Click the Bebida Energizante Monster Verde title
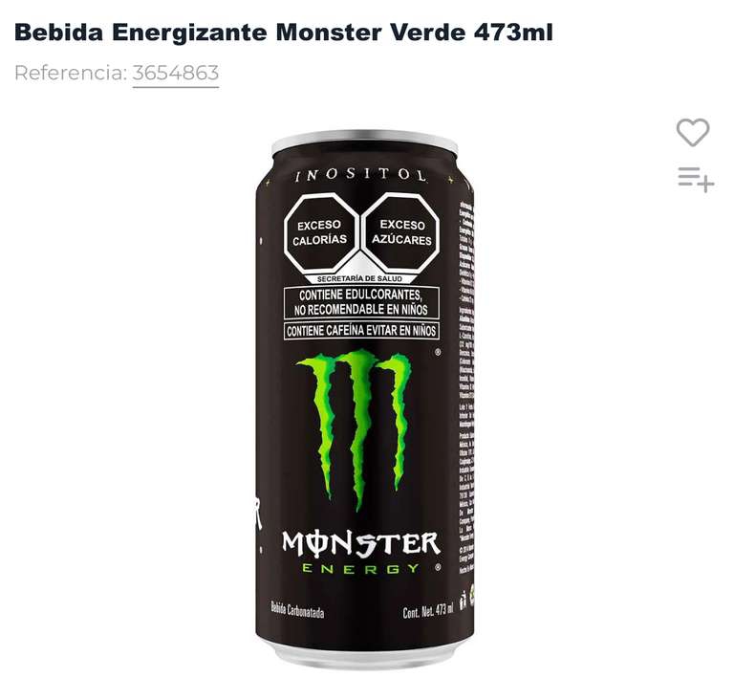The width and height of the screenshot is (734, 700). (284, 33)
